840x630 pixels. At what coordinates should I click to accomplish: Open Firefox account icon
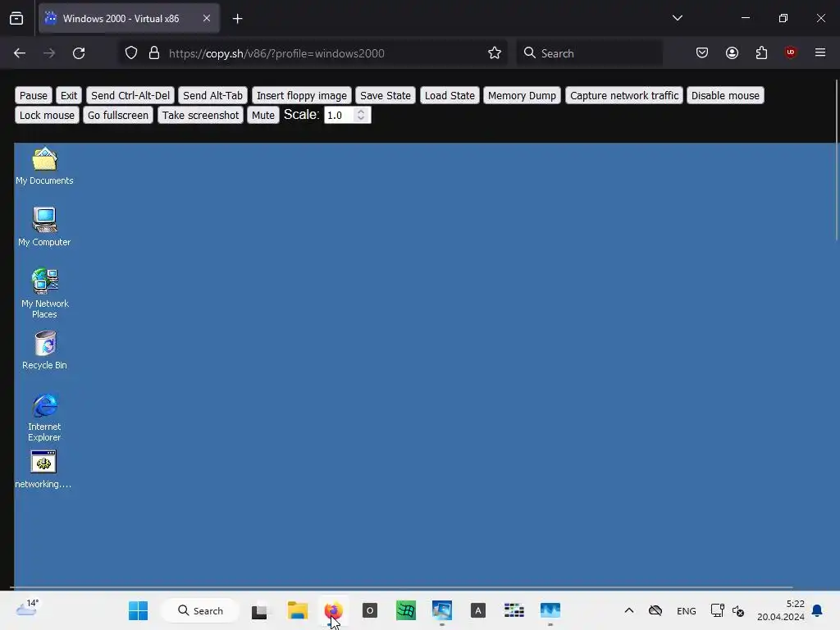pos(732,52)
